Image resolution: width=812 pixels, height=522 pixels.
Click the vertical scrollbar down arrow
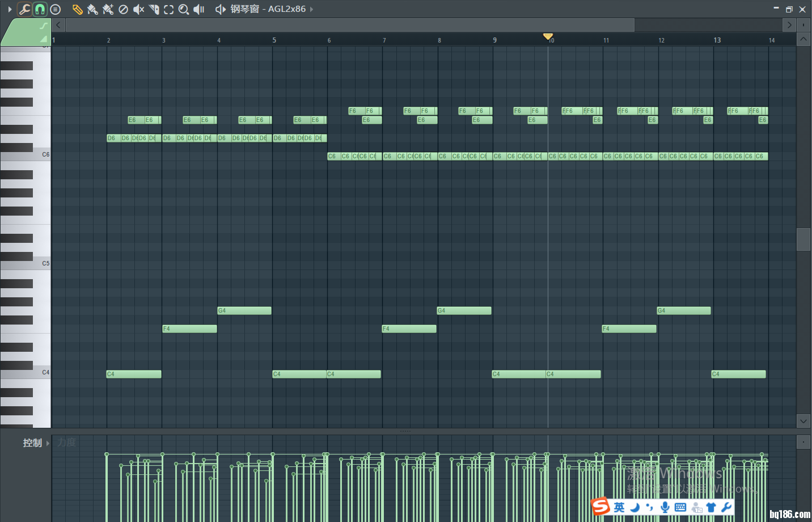(803, 421)
